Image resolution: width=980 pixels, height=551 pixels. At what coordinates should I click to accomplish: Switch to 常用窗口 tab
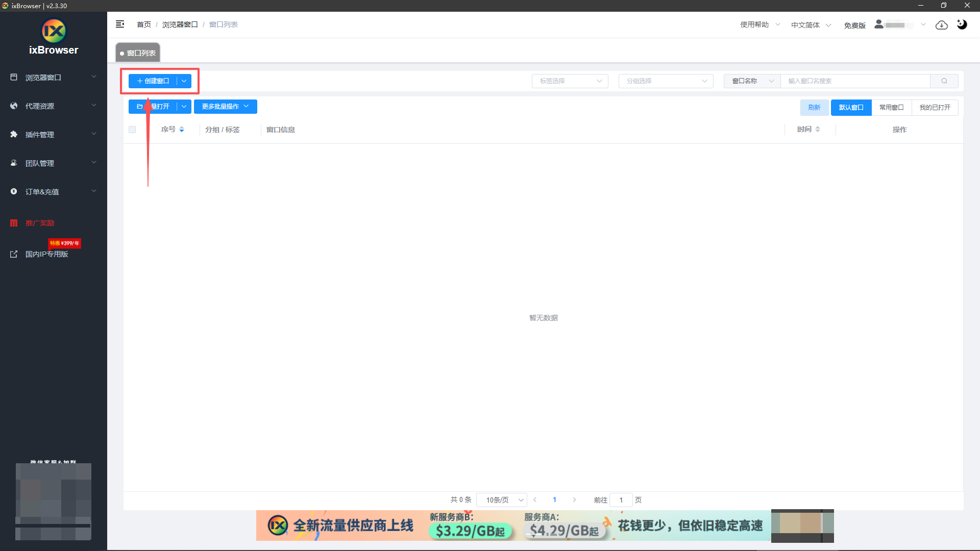tap(891, 107)
